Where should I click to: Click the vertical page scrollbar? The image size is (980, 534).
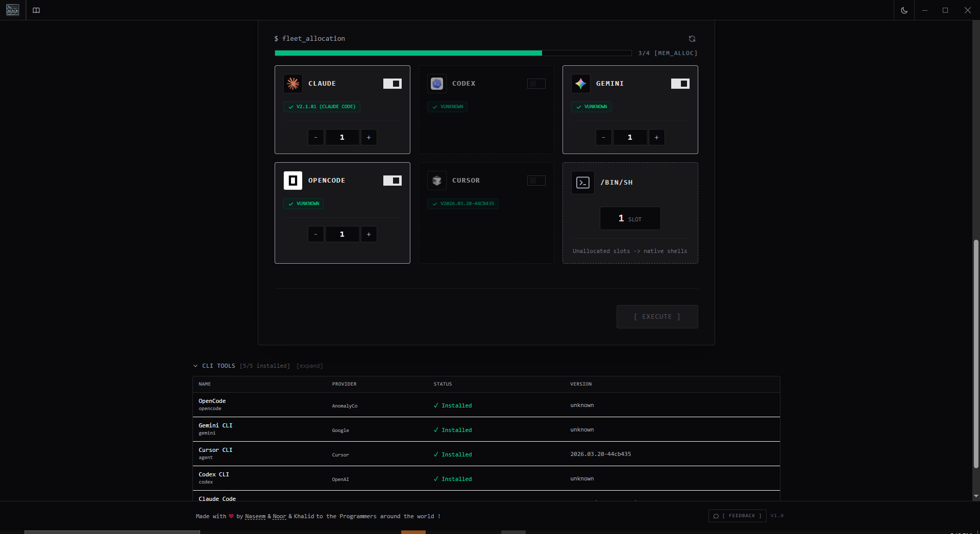976,353
